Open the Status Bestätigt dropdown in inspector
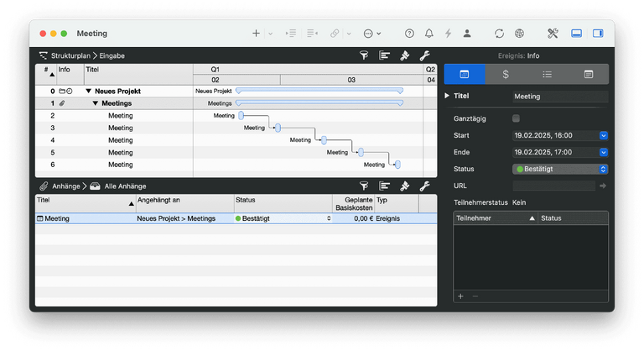The height and width of the screenshot is (351, 644). click(x=560, y=169)
